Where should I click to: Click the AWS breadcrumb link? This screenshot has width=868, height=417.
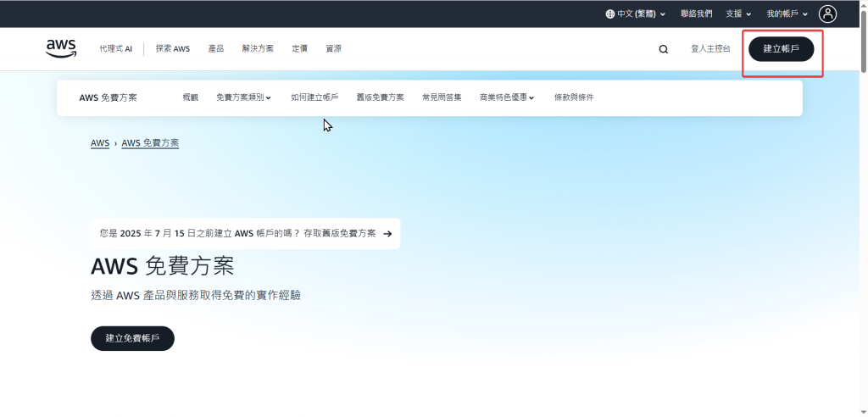pyautogui.click(x=100, y=143)
